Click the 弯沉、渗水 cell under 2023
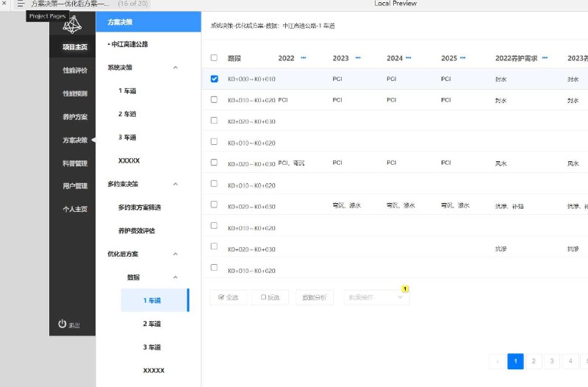Viewport: 588px width, 387px height. (346, 205)
